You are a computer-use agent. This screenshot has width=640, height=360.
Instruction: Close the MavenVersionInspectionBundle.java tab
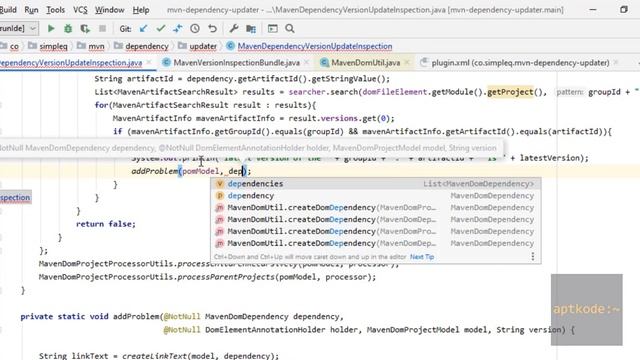click(x=306, y=62)
